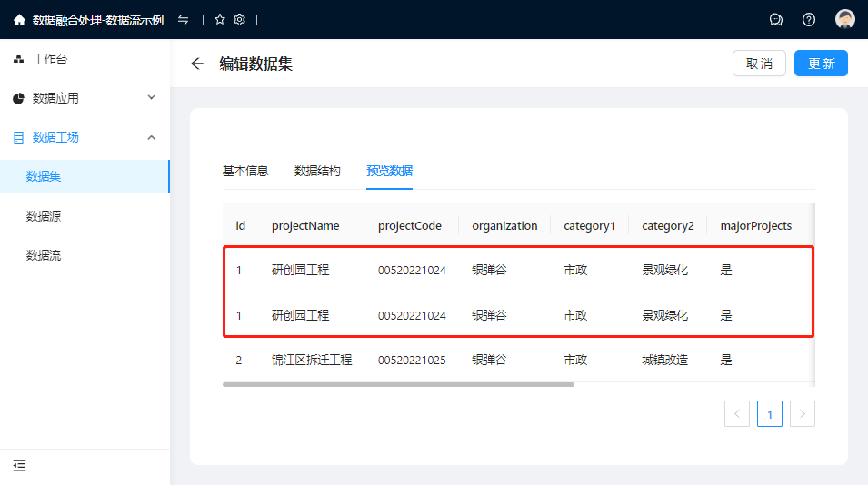Click the 更新 button
This screenshot has width=868, height=485.
click(x=821, y=64)
